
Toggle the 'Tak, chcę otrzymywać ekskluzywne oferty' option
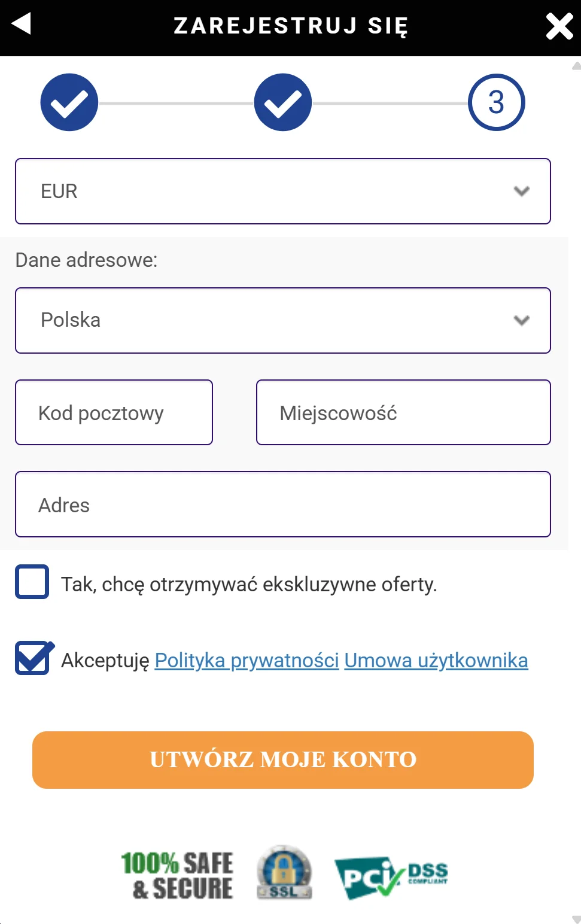coord(32,581)
